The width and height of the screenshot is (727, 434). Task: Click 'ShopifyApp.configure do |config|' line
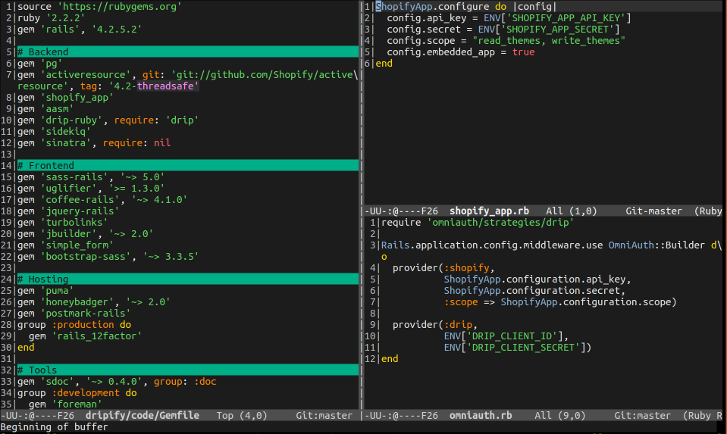pyautogui.click(x=466, y=6)
